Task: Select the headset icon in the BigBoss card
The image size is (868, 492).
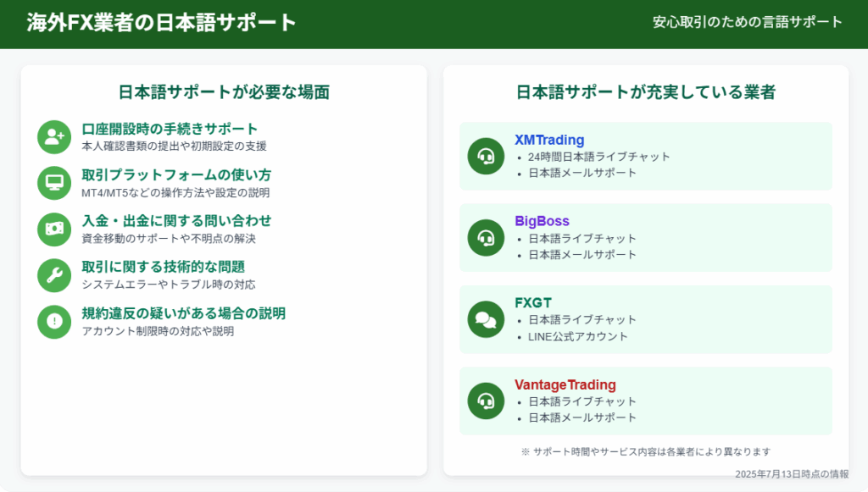Action: coord(486,238)
